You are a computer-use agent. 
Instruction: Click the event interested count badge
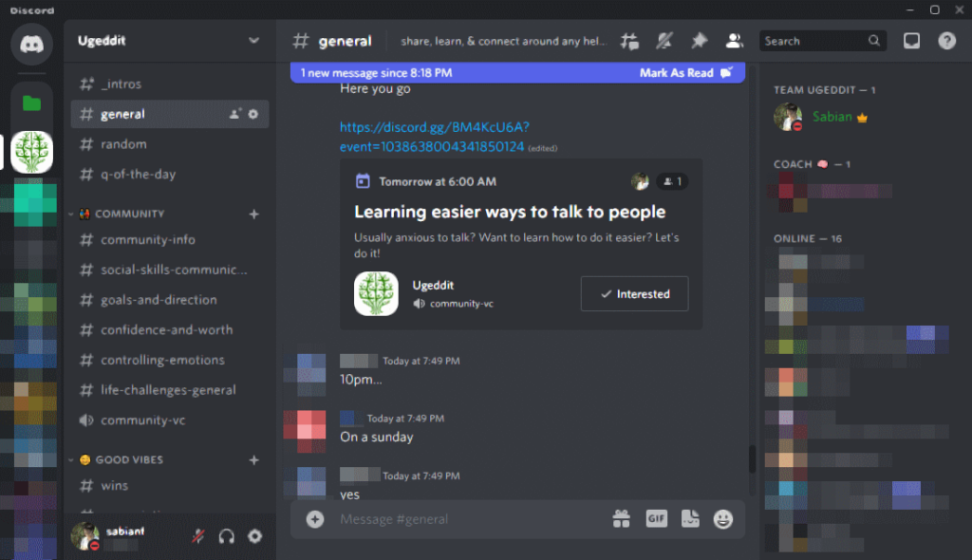[x=673, y=181]
